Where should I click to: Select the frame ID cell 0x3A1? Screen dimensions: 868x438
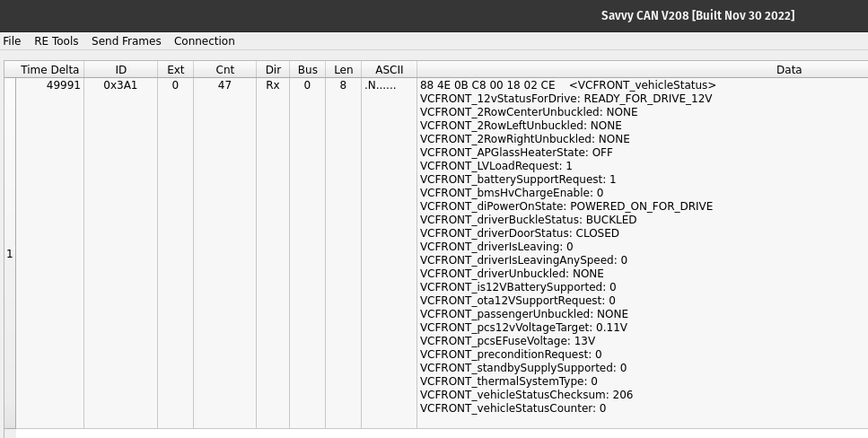[x=120, y=85]
